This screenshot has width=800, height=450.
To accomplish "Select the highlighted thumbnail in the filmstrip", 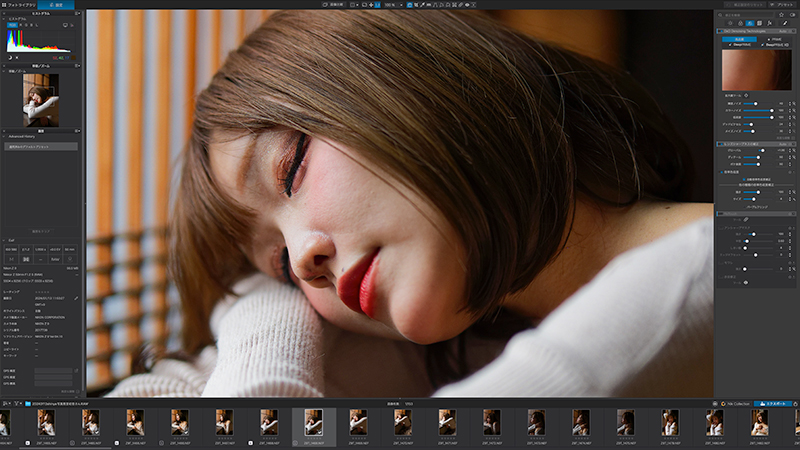I will (313, 422).
